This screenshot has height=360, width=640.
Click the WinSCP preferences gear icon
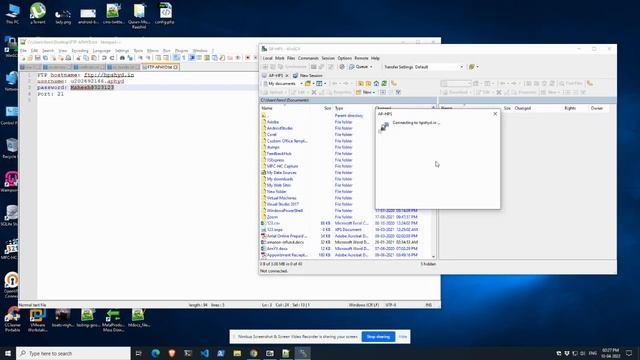pyautogui.click(x=342, y=67)
